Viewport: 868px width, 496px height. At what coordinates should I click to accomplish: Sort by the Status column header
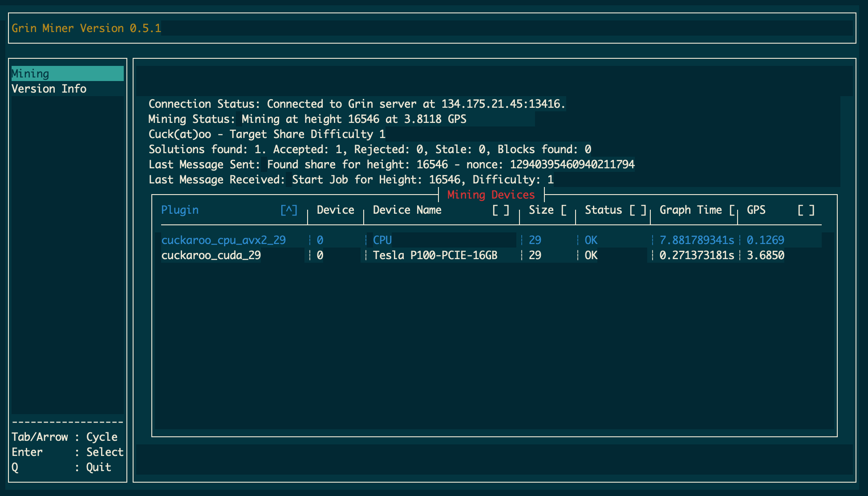point(603,210)
